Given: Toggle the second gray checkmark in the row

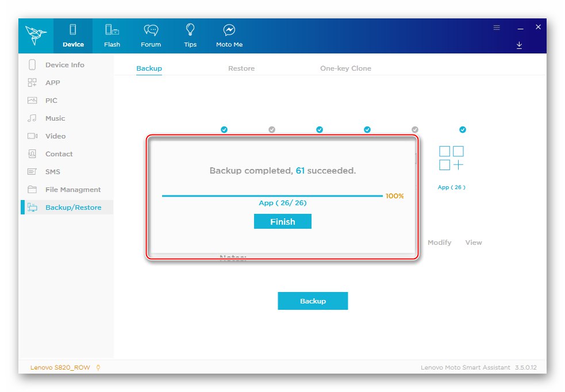Looking at the screenshot, I should [415, 129].
